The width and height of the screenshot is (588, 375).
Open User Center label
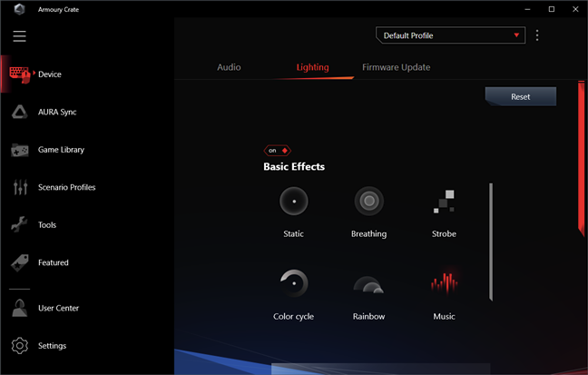pos(58,308)
